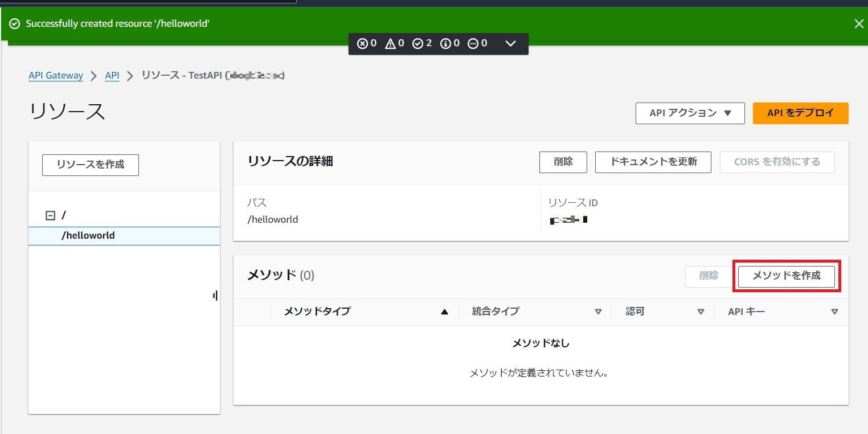Click the リソース ID label
Viewport: 868px width, 434px height.
[x=573, y=203]
